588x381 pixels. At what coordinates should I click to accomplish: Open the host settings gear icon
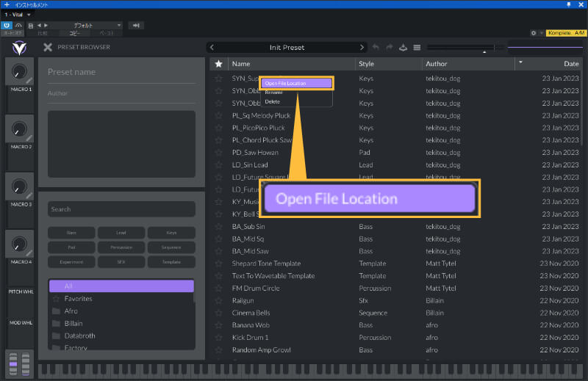[x=534, y=33]
